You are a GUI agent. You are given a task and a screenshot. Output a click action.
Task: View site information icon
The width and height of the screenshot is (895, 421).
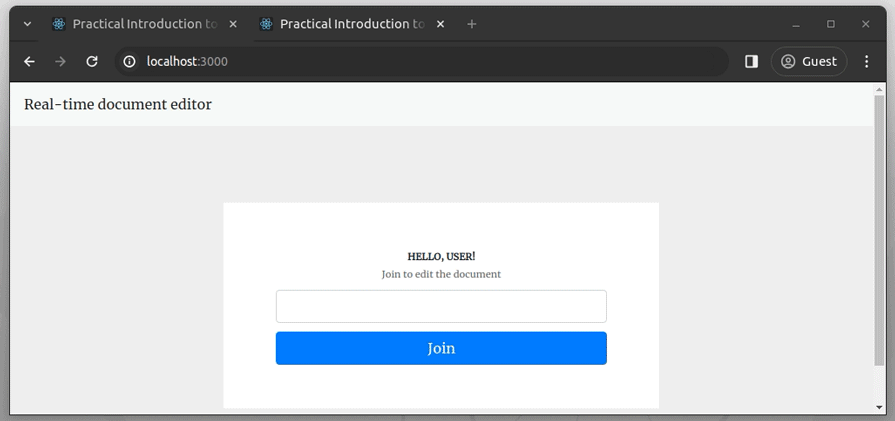pyautogui.click(x=130, y=62)
